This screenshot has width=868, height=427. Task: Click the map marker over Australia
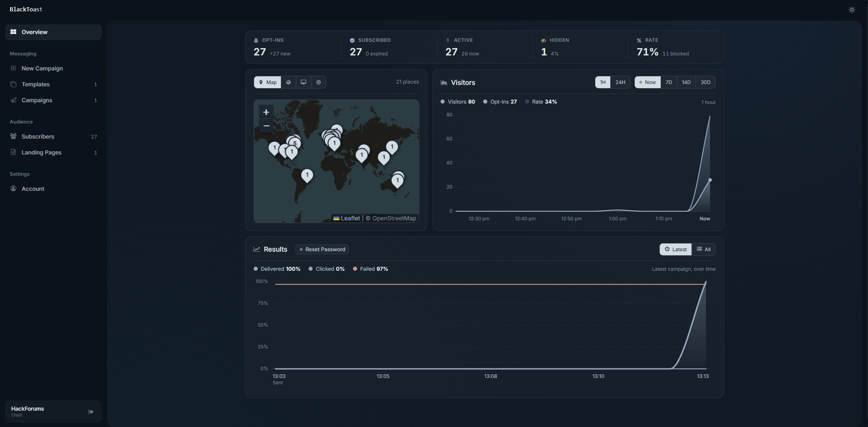coord(397,181)
